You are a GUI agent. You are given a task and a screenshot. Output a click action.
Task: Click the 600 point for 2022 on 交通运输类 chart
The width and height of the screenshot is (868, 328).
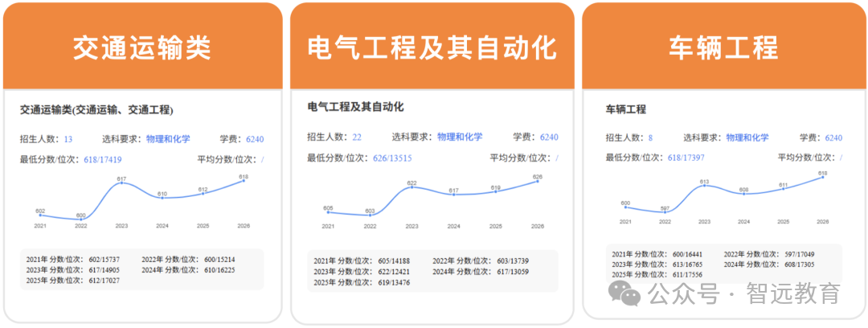point(81,219)
